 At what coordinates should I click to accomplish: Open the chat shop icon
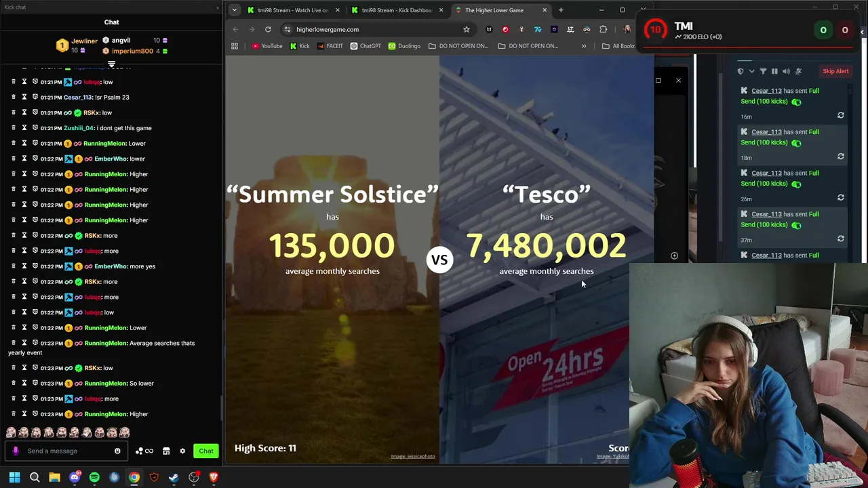click(x=166, y=451)
